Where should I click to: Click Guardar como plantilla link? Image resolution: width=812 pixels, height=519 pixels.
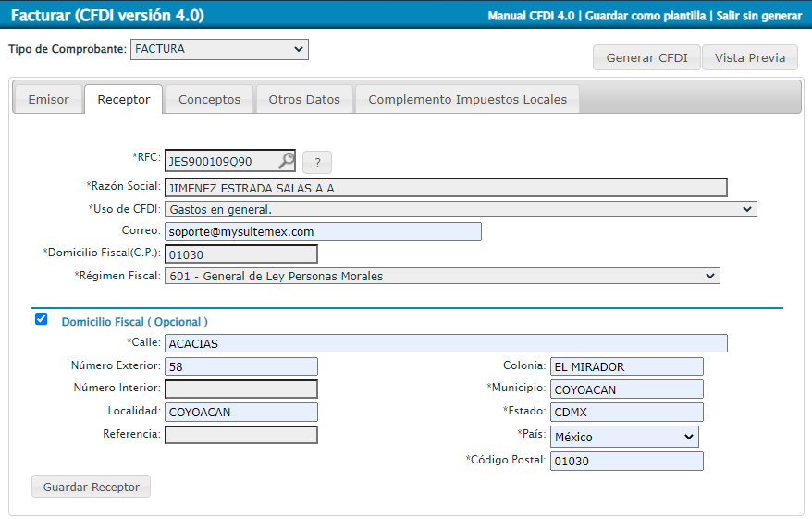tap(646, 16)
